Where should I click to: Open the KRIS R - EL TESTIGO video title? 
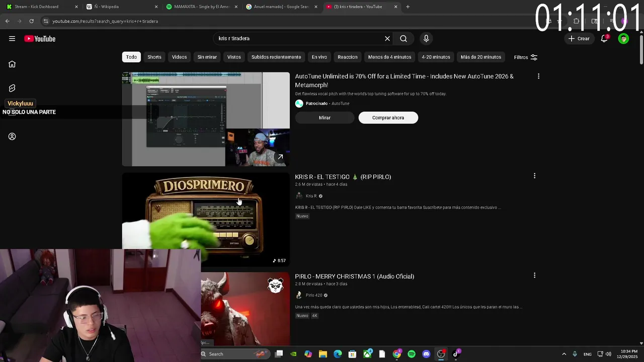[343, 177]
